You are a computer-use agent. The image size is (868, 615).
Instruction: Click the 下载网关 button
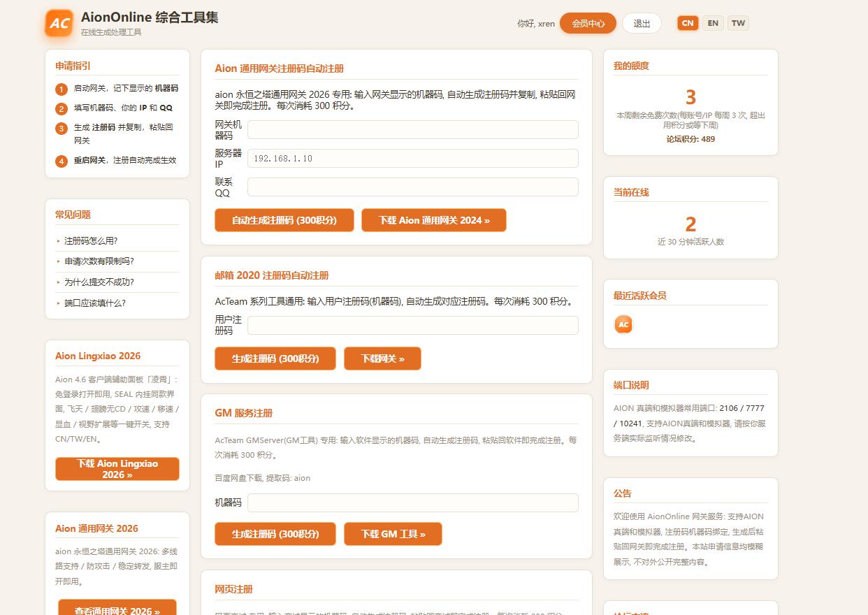[382, 359]
